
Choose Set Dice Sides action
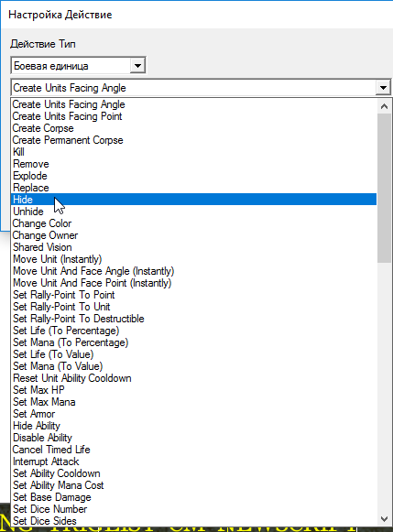coord(194,521)
